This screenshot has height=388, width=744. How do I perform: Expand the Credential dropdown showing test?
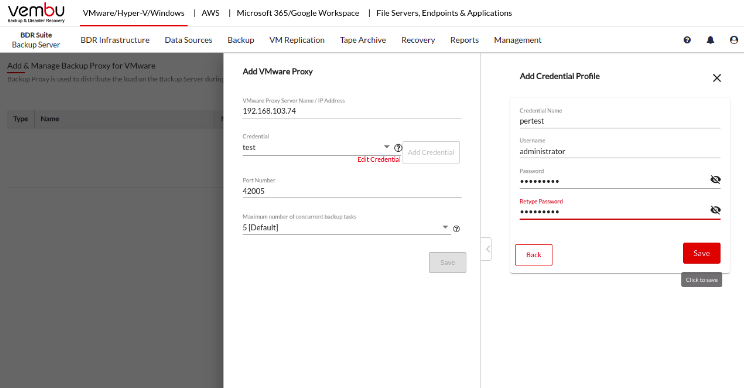point(316,148)
